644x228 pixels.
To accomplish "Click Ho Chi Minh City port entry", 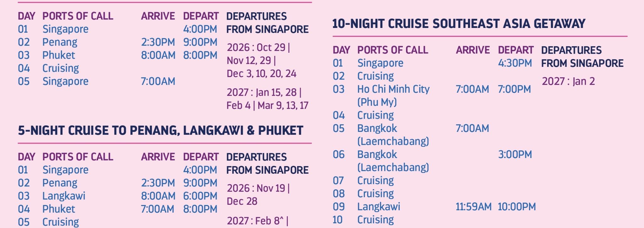I will [393, 89].
